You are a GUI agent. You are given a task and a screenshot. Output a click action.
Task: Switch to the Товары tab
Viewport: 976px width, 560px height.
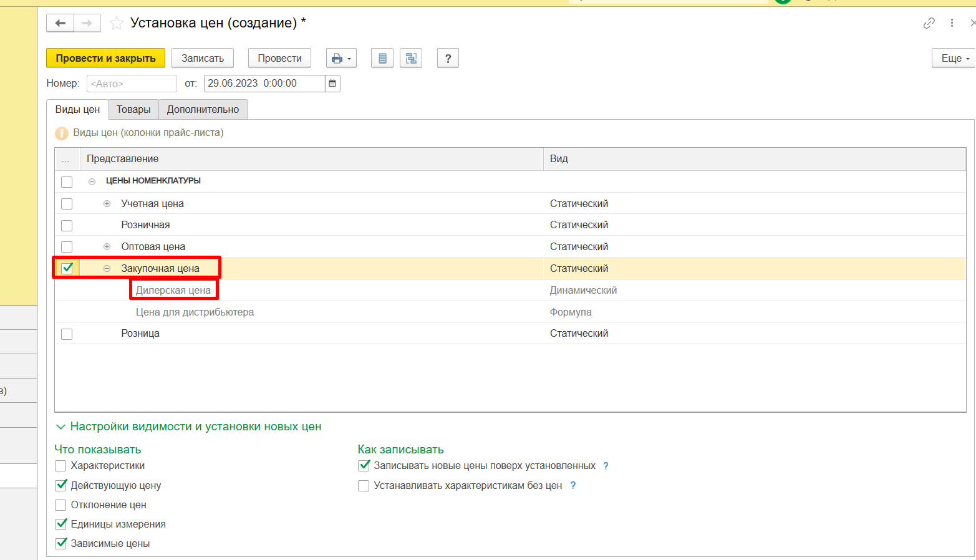133,109
